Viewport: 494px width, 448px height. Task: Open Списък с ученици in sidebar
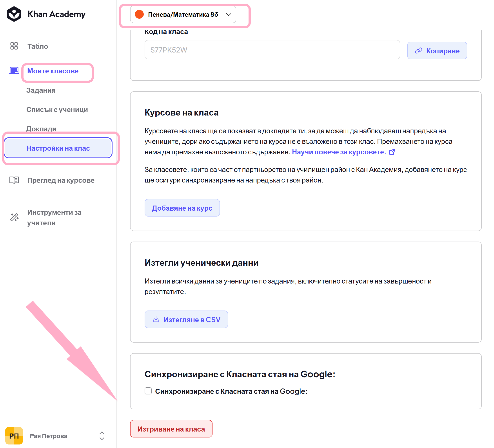point(57,110)
